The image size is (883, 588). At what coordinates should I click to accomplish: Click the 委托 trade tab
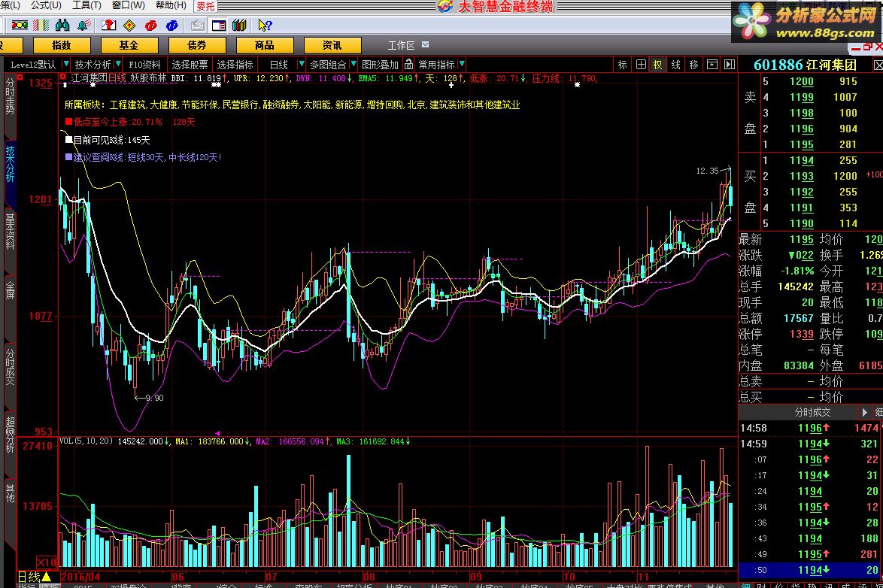pyautogui.click(x=205, y=5)
